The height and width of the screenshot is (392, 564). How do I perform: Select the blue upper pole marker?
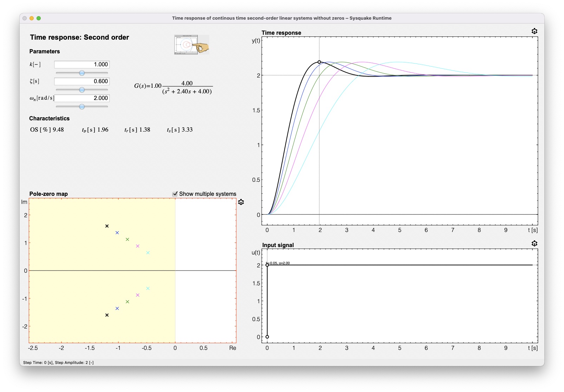click(117, 233)
